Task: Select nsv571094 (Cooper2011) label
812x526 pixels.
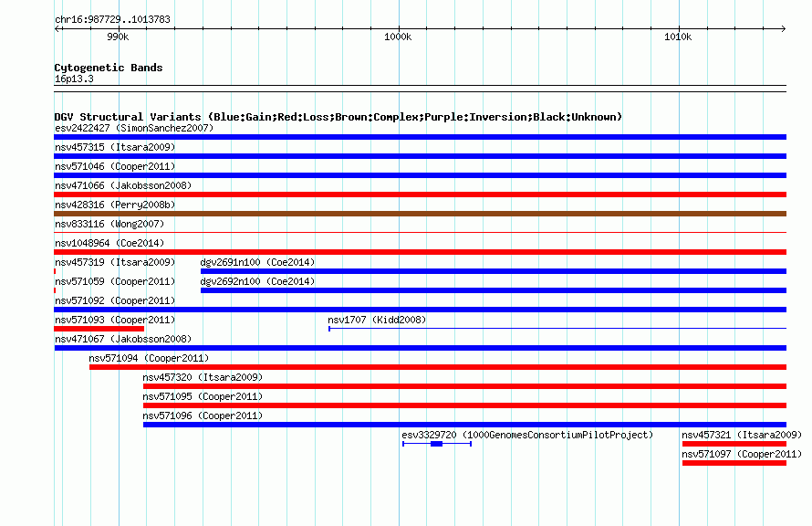Action: coord(149,358)
